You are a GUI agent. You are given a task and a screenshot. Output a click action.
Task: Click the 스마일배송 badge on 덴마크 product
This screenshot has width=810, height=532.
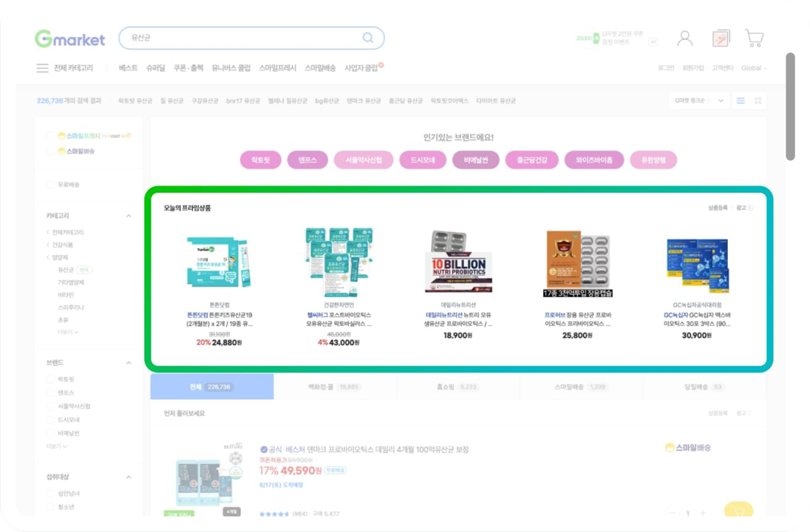[687, 448]
